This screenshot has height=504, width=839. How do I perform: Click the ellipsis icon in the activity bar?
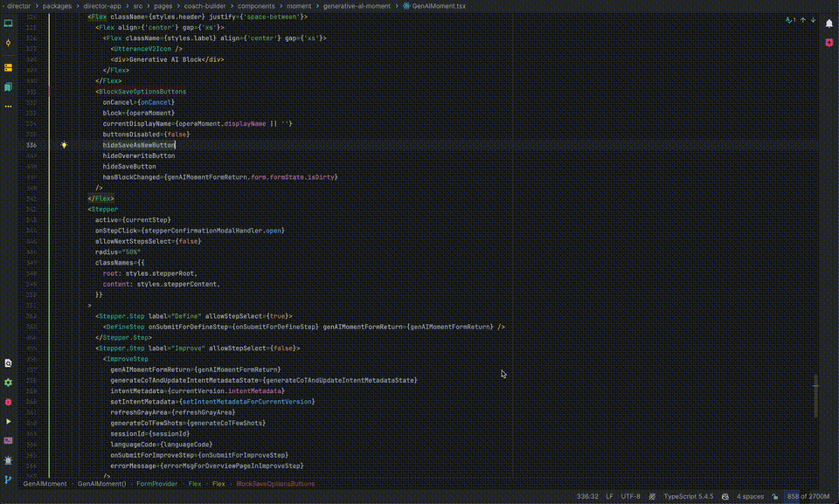point(9,107)
